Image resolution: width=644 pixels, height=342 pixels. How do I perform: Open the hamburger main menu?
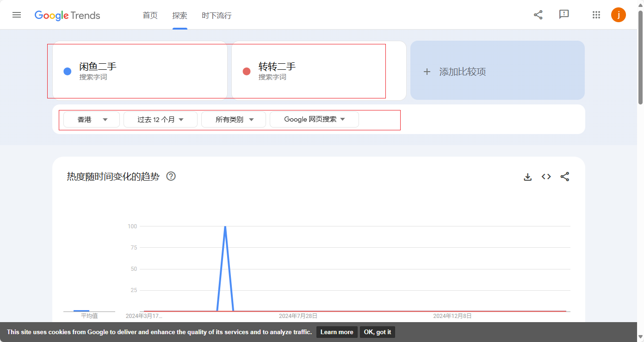(17, 15)
